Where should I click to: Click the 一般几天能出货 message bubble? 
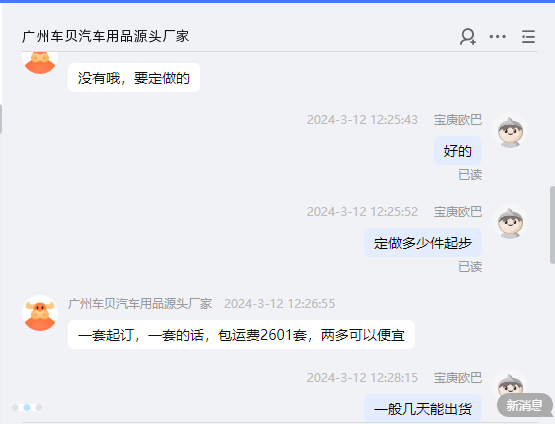[x=423, y=408]
